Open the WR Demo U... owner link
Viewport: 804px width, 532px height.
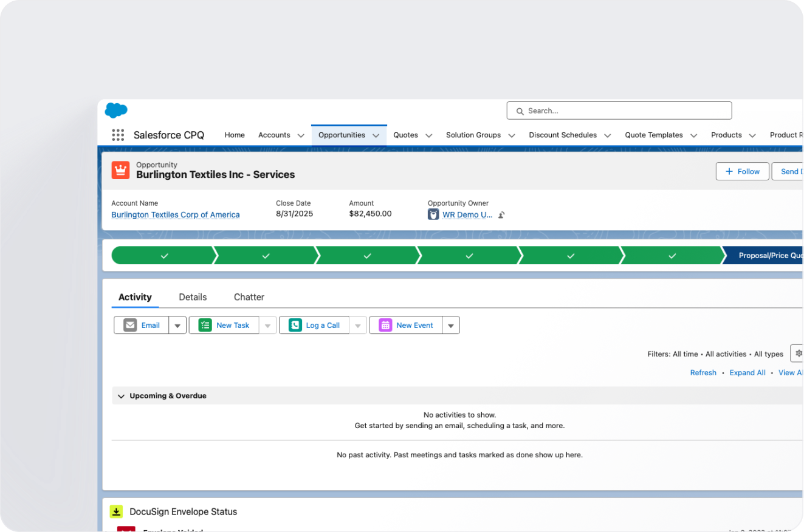pyautogui.click(x=467, y=214)
